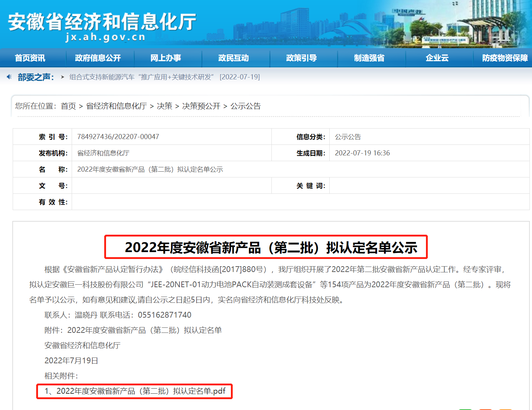Switch to the 制造强省 tab
This screenshot has width=532, height=410.
coord(369,58)
